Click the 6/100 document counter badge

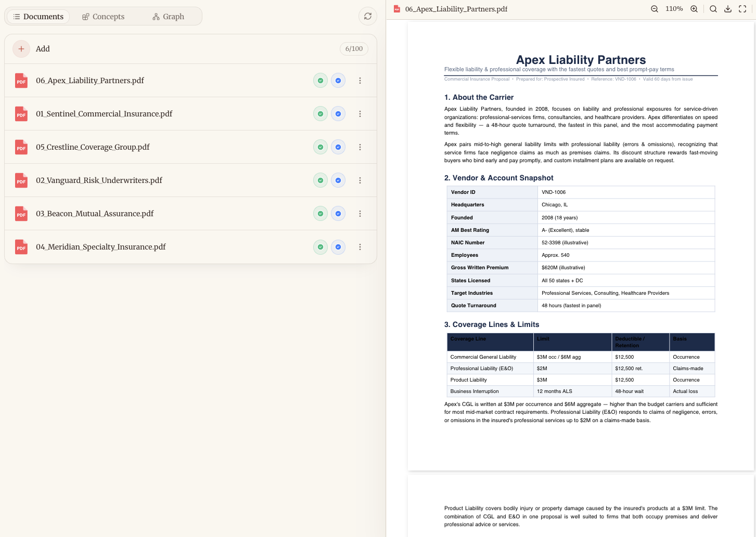[354, 49]
